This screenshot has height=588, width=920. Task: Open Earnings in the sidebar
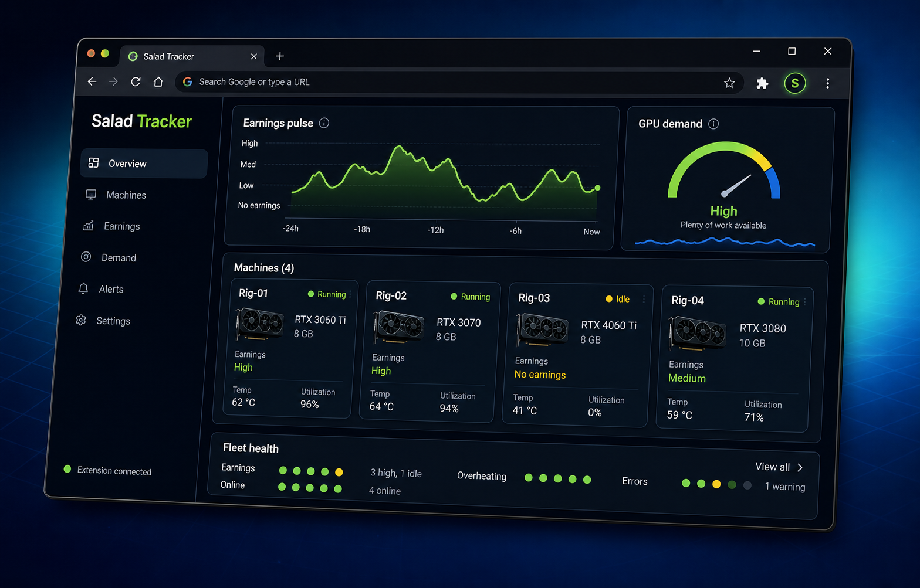point(121,226)
